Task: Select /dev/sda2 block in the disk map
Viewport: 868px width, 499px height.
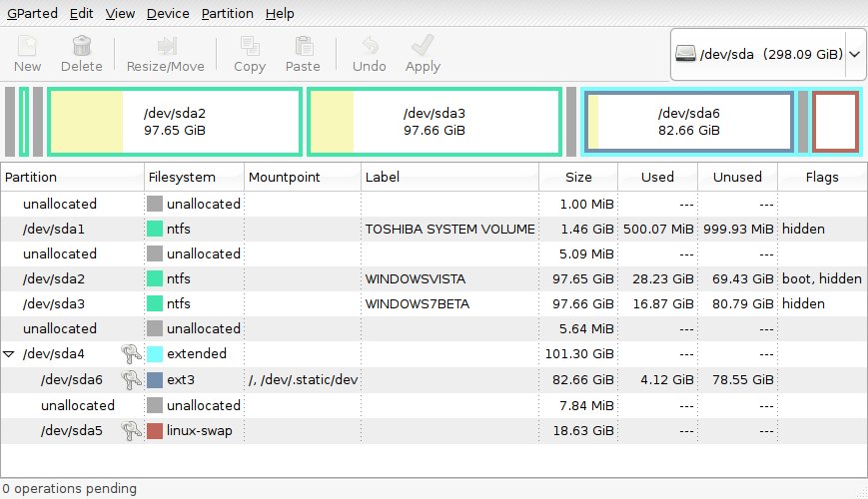Action: (x=175, y=122)
